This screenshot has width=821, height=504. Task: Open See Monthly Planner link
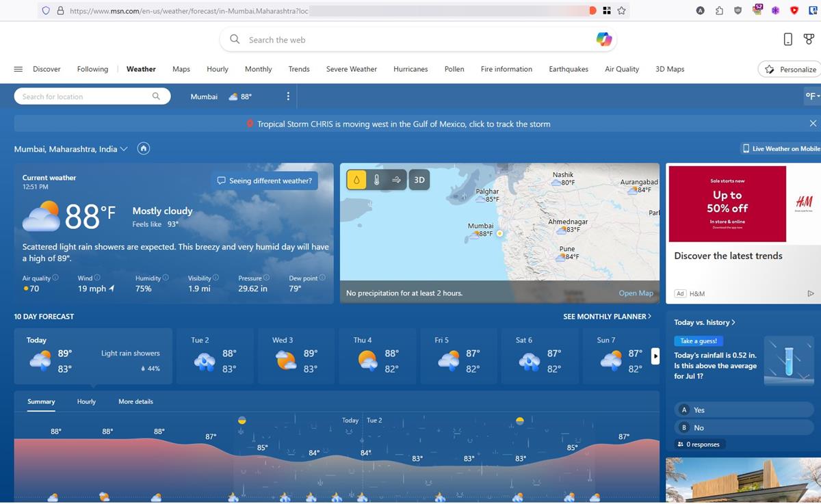point(607,317)
